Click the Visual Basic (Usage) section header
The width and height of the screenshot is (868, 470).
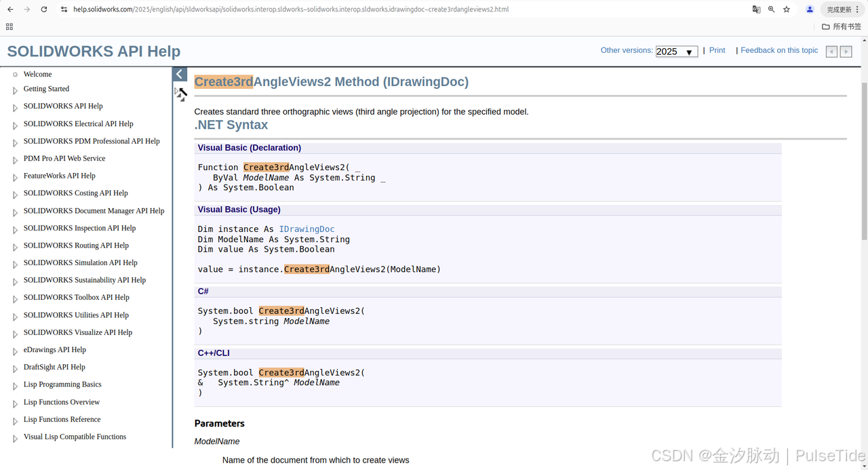(488, 210)
